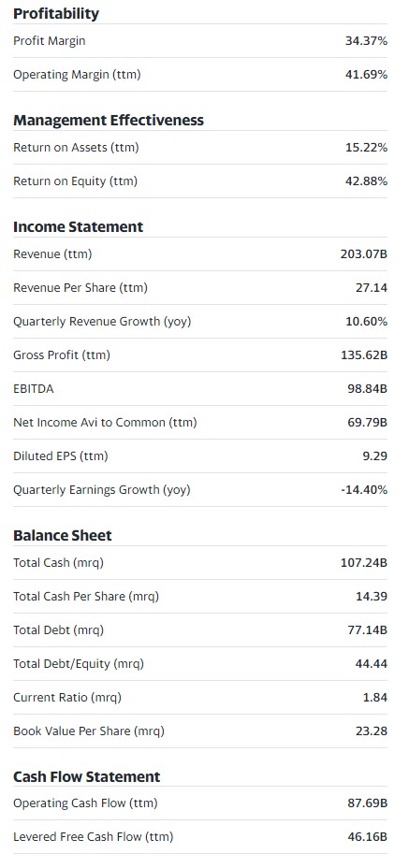Click the Revenue Per Share (ttm) label
The image size is (409, 868).
[80, 288]
